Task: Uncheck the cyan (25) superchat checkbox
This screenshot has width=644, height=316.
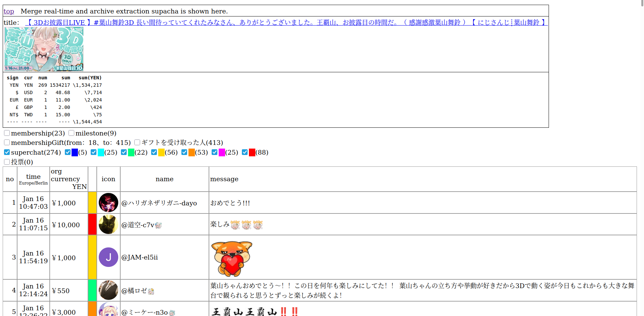Action: 94,152
